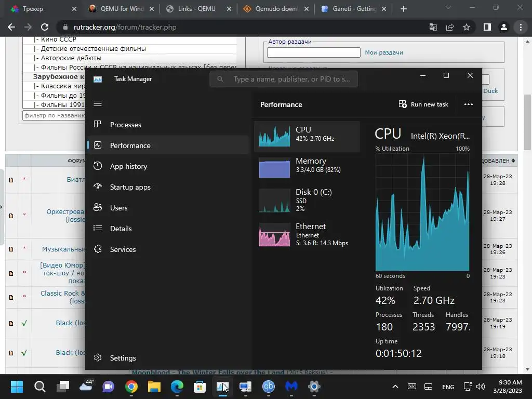This screenshot has height=399, width=532.
Task: Click the share page icon in Chrome
Action: coord(450,27)
